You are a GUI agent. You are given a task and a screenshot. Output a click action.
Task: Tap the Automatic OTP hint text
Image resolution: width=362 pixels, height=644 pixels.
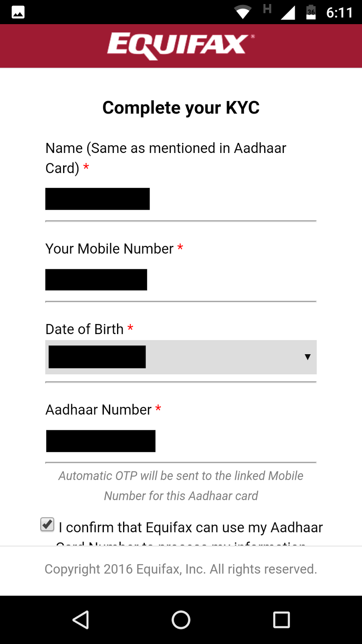point(181,485)
